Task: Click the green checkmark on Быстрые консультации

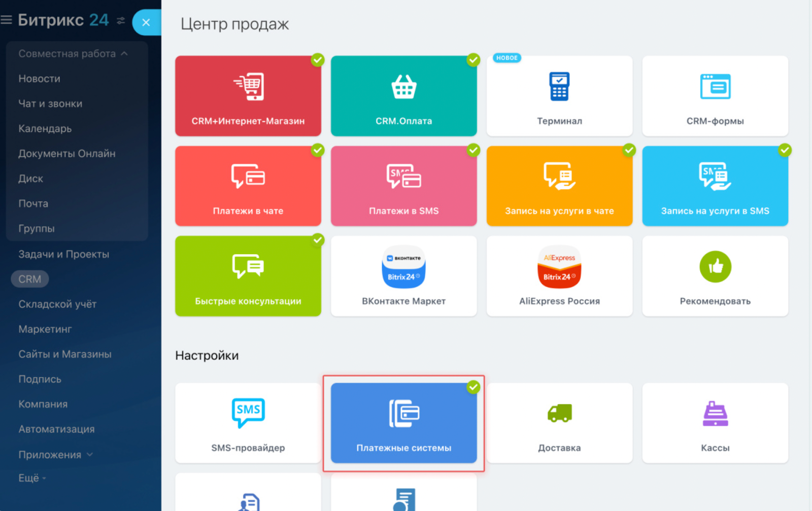Action: pos(318,240)
